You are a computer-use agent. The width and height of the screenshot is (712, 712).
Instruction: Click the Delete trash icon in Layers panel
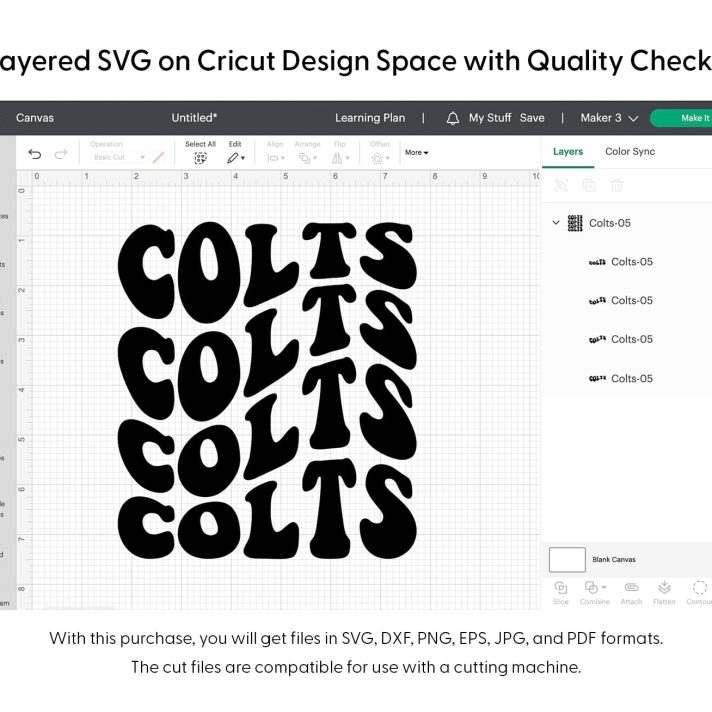pos(617,185)
